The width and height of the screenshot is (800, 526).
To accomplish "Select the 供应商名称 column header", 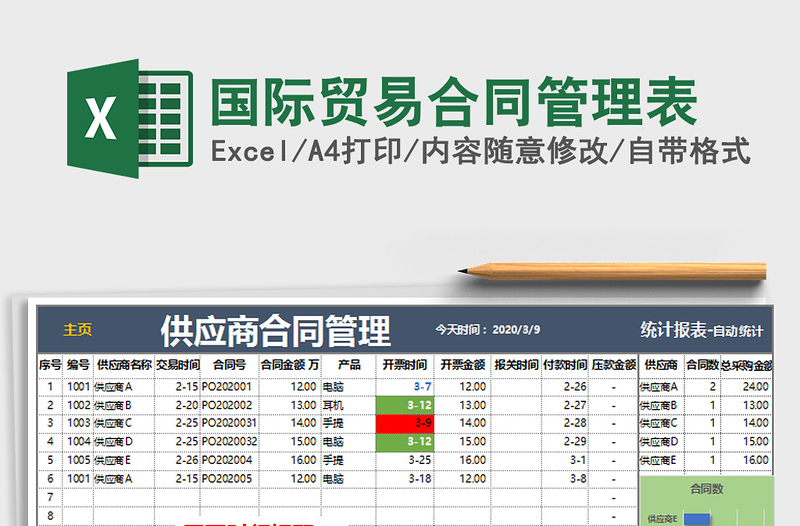I will tap(124, 365).
